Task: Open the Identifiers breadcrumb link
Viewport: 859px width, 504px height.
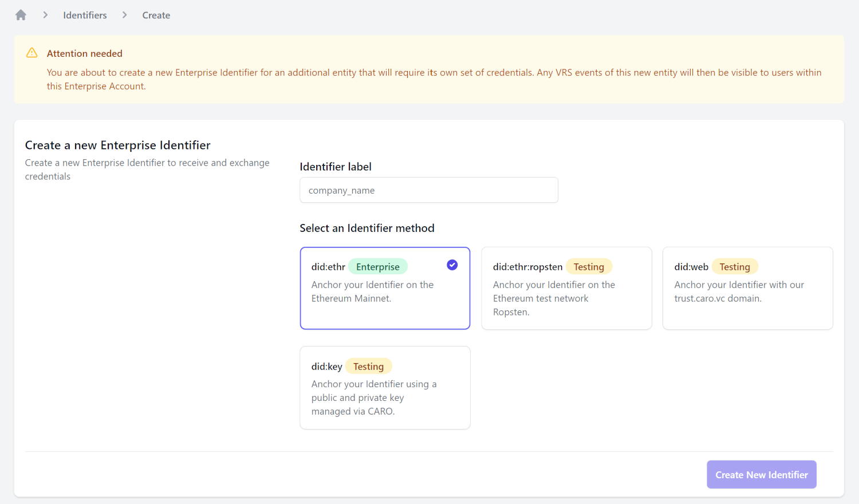Action: click(x=85, y=15)
